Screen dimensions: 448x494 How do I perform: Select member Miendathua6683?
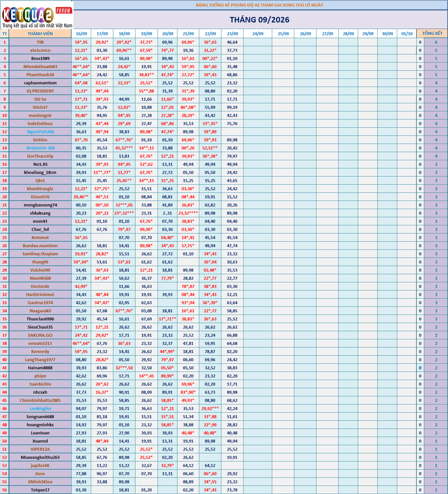click(40, 67)
